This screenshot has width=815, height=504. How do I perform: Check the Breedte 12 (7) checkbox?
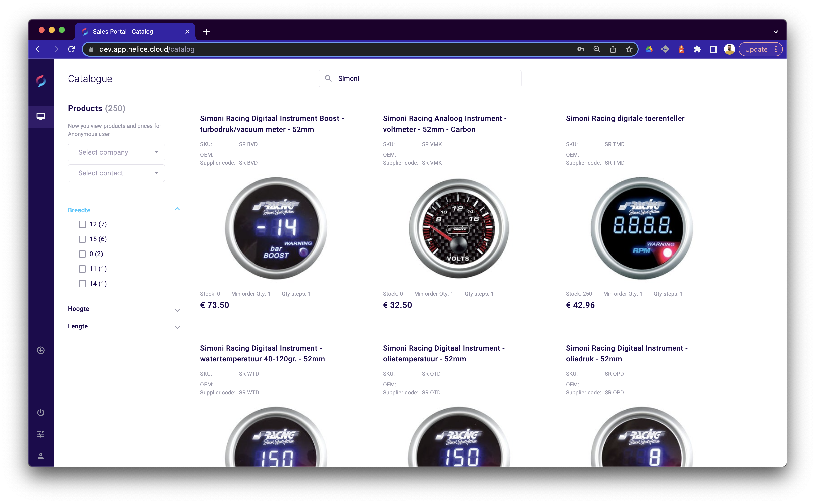tap(82, 224)
